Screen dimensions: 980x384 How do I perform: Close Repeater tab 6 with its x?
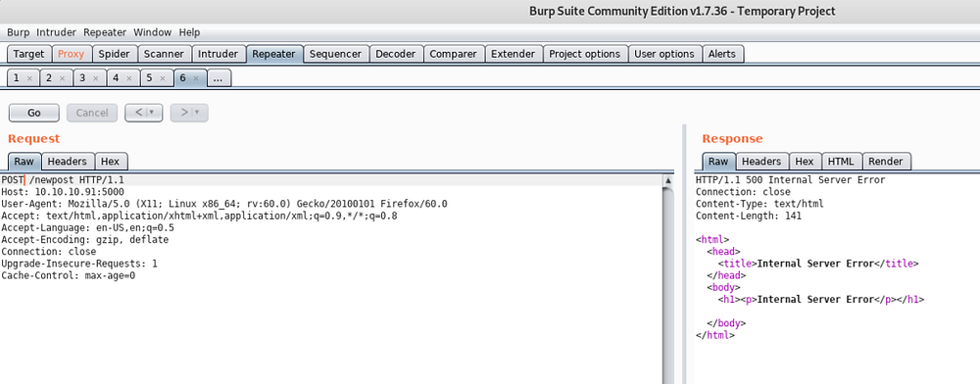tap(196, 78)
